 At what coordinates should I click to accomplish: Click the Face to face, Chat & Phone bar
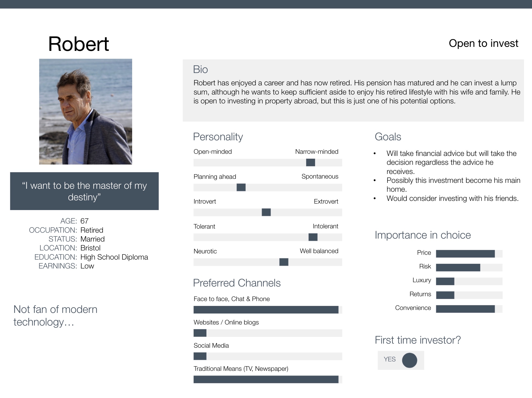tap(268, 310)
